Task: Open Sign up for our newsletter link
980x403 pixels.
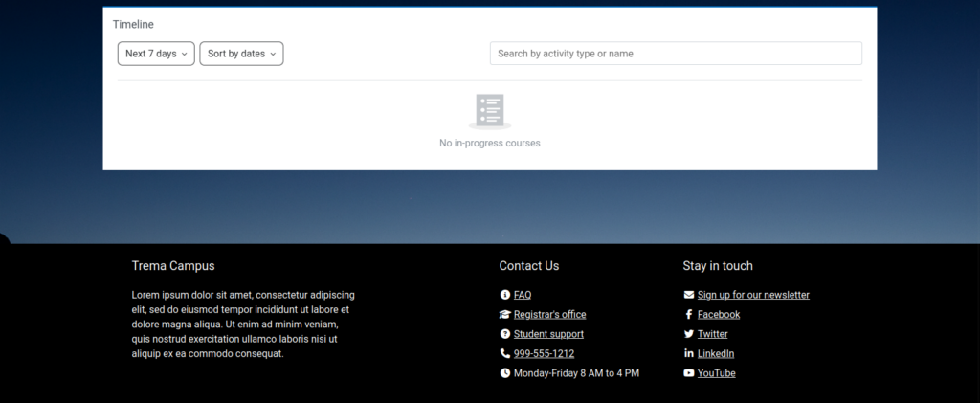Action: click(x=753, y=295)
